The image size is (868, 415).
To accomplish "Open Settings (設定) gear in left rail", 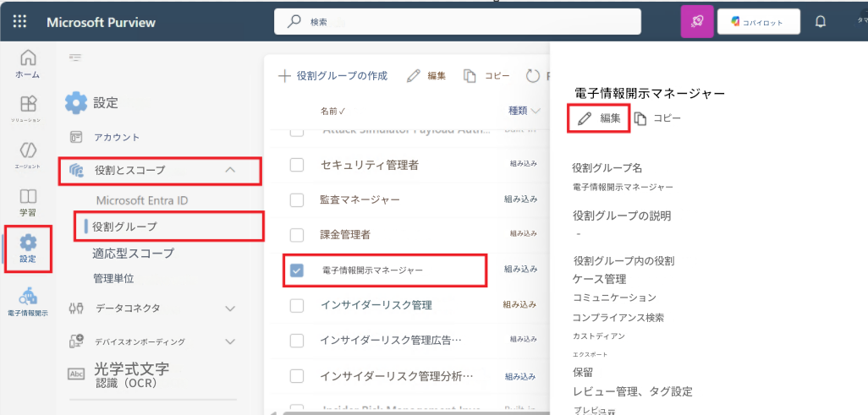I will [28, 248].
